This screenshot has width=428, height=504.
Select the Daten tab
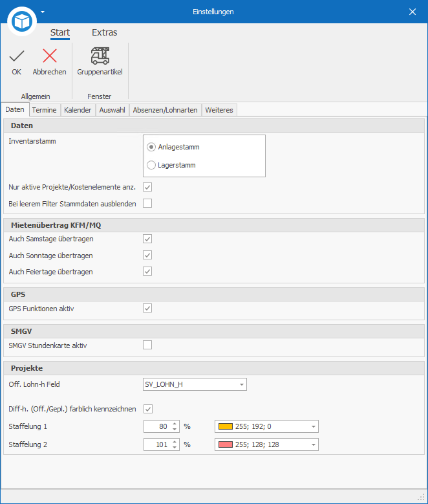[x=15, y=109]
